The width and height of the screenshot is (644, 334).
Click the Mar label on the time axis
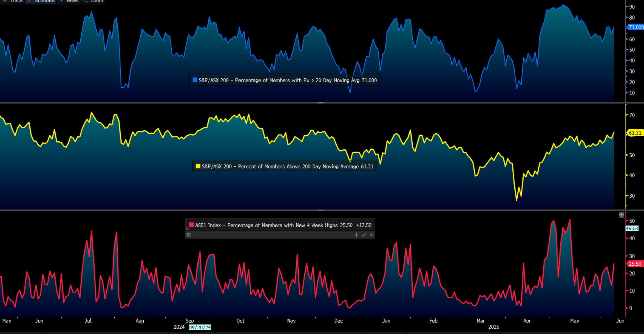click(481, 321)
